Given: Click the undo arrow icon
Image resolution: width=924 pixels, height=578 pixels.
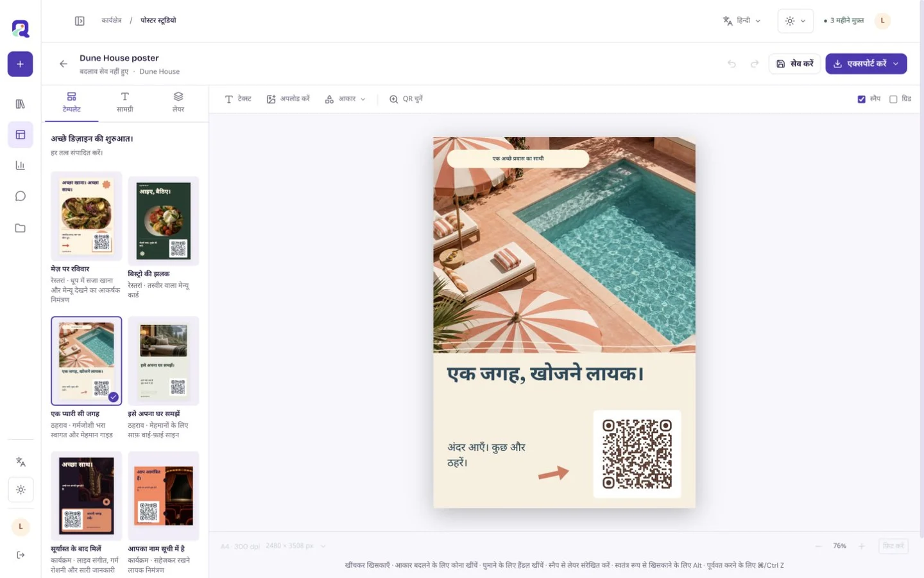Looking at the screenshot, I should 732,64.
